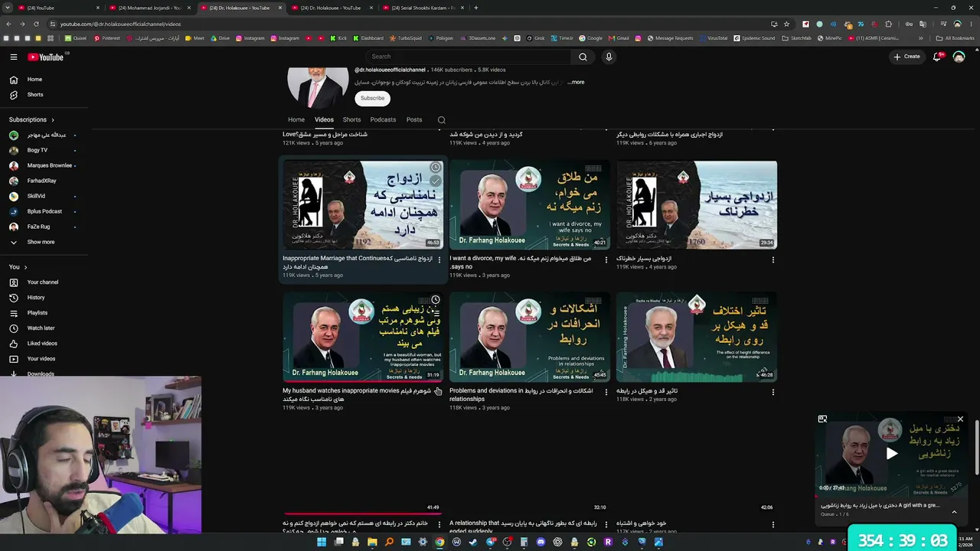Open the Create dropdown

click(x=906, y=57)
